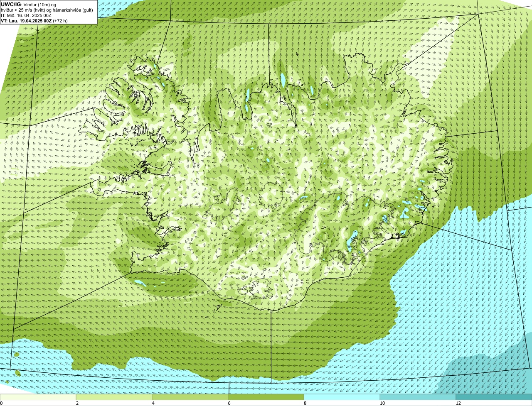Pick the medium green 4–6 m/s legend swatch
532x406 pixels.
190,397
